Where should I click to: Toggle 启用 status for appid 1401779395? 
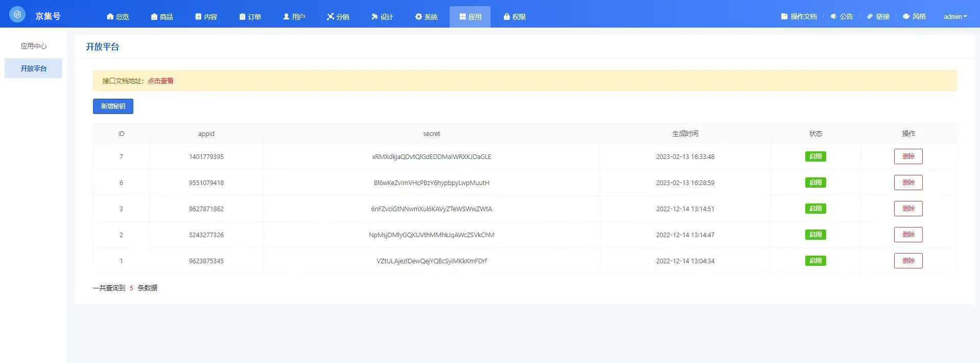pyautogui.click(x=815, y=156)
